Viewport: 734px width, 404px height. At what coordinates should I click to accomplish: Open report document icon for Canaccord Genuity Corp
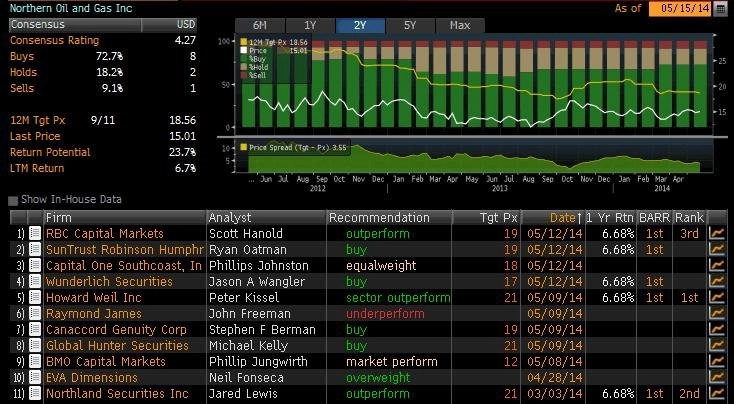pos(35,329)
